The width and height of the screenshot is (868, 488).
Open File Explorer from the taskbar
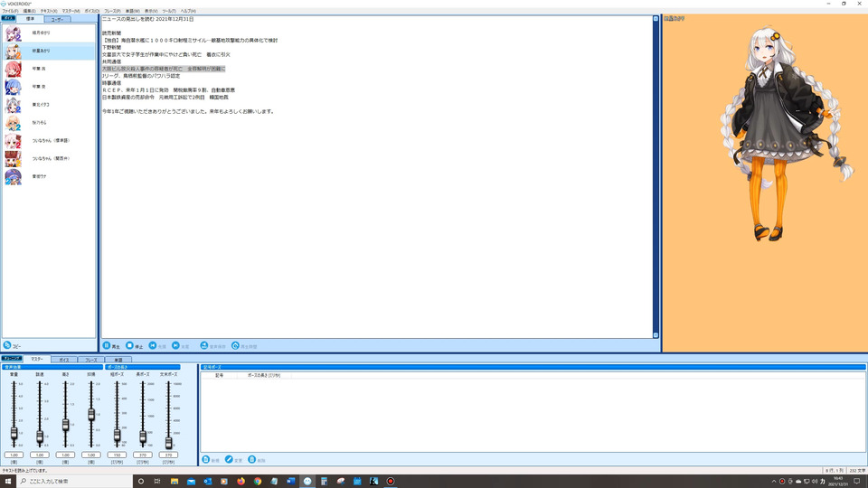tap(175, 481)
